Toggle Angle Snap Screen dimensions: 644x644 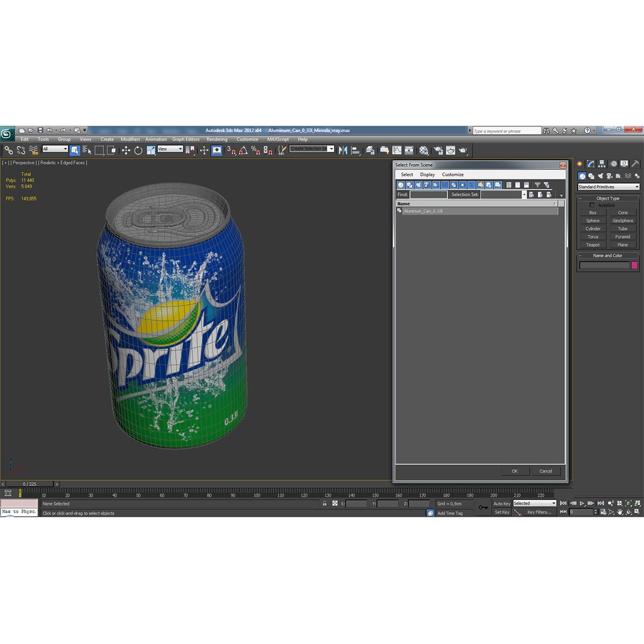click(243, 150)
